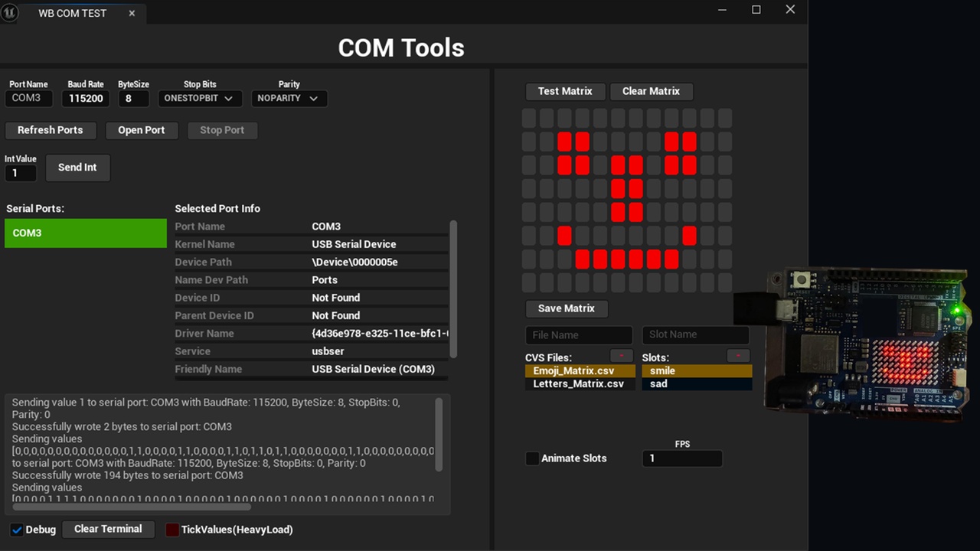The height and width of the screenshot is (551, 980).
Task: Toggle the top-right corner matrix cell
Action: click(724, 118)
